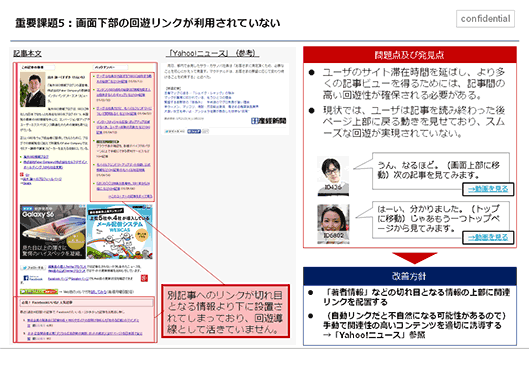This screenshot has height=366, width=529.
Task: Click the 動画を見る link beside user ID6802
Action: click(488, 237)
